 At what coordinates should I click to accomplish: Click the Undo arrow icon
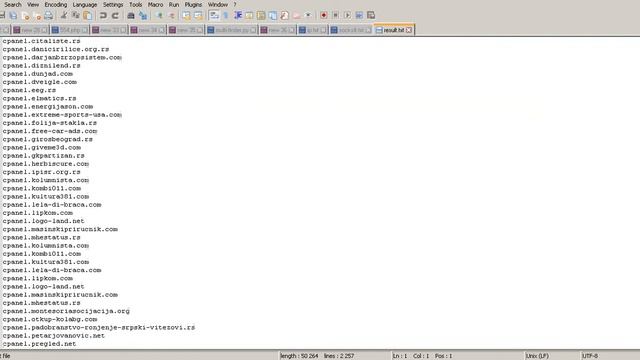click(x=103, y=16)
